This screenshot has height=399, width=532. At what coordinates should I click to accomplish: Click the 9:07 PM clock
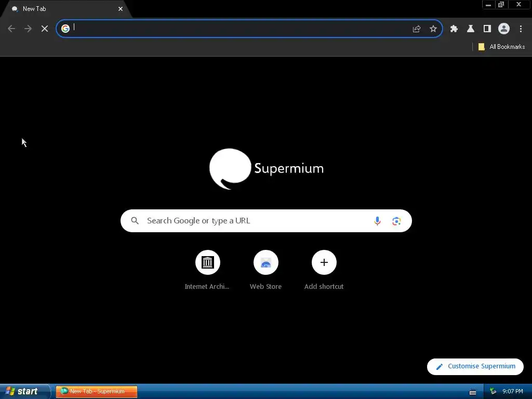(x=513, y=392)
